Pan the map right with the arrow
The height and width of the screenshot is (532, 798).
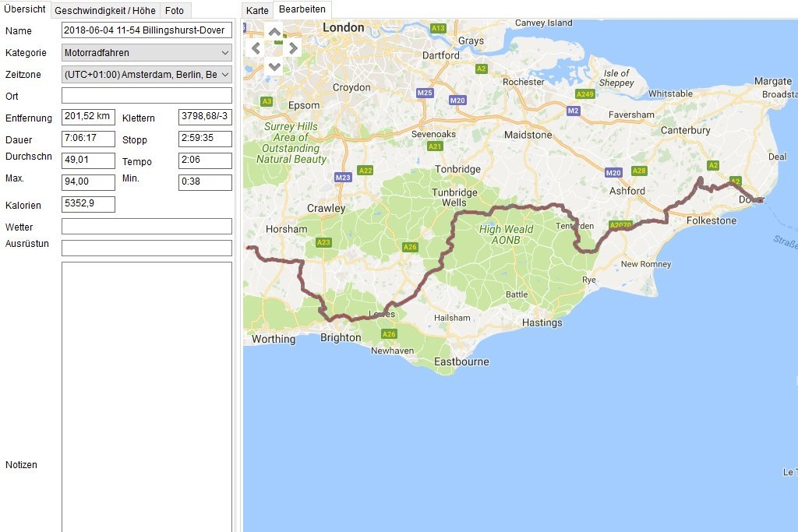tap(292, 48)
